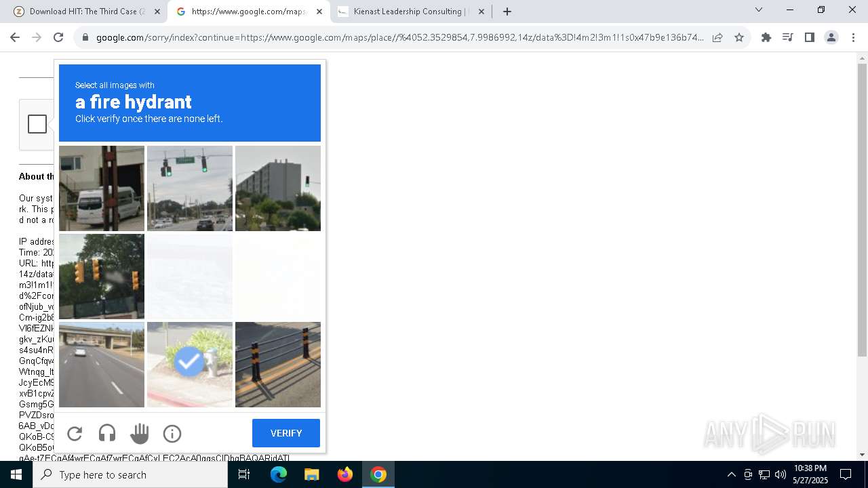Toggle Chrome side panel
Image resolution: width=868 pixels, height=488 pixels.
[x=809, y=38]
